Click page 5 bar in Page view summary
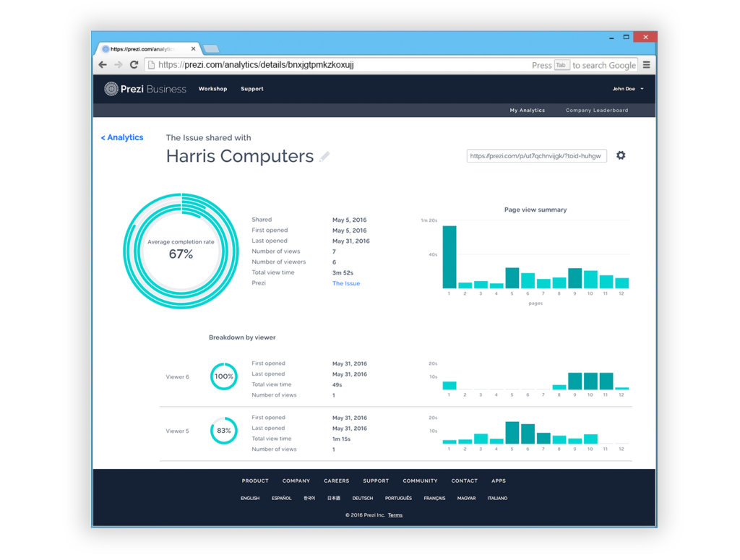The height and width of the screenshot is (560, 740). pyautogui.click(x=512, y=278)
